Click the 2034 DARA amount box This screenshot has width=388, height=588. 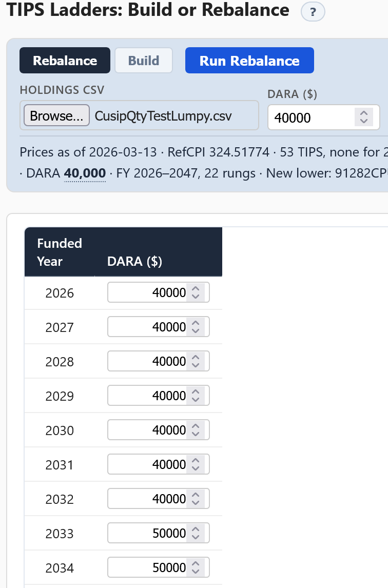tap(159, 567)
